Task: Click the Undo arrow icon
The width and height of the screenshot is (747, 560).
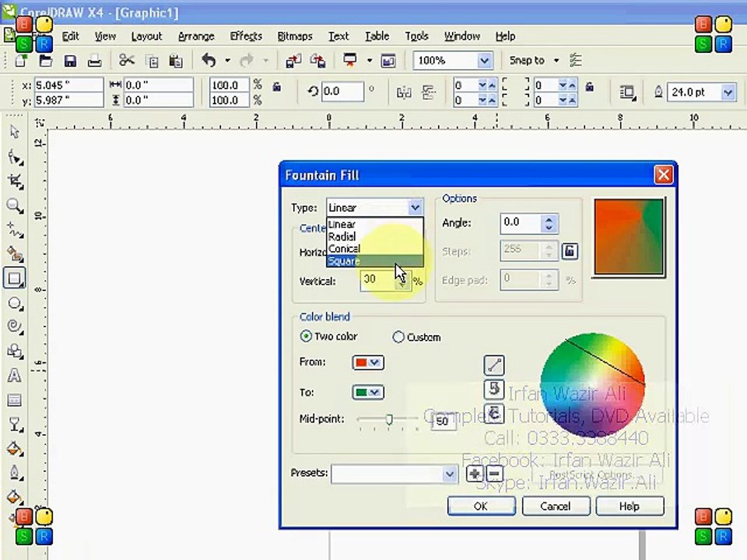Action: 209,61
